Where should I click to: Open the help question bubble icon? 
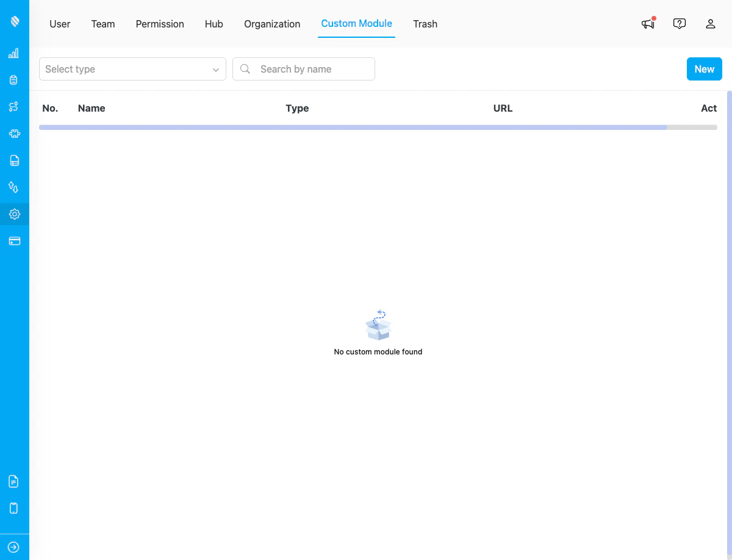(680, 24)
